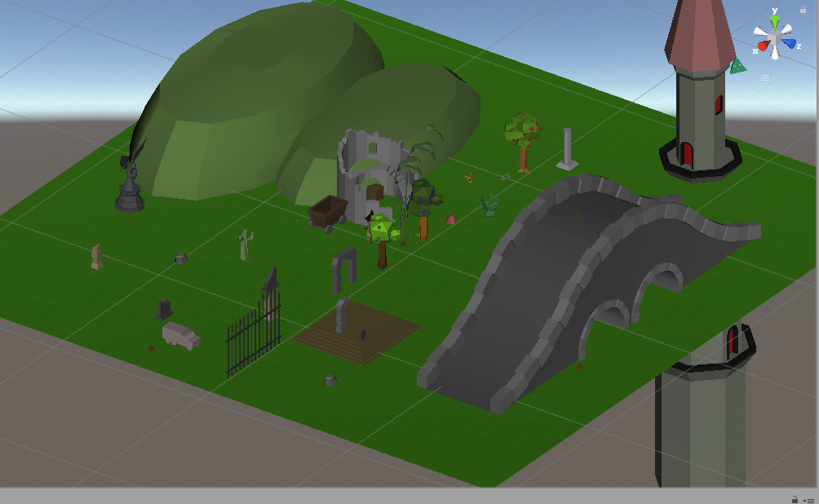The width and height of the screenshot is (819, 504).
Task: Select the dark gray tombstone
Action: pos(164,309)
